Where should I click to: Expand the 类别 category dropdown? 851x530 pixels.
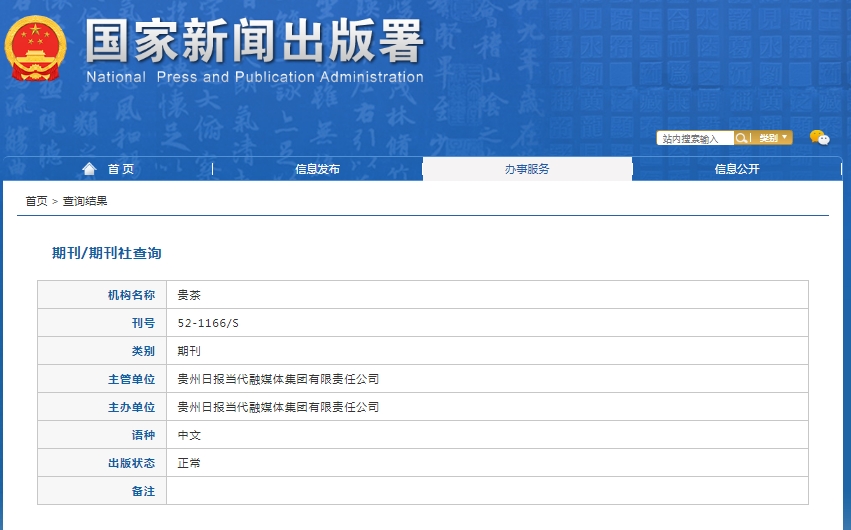point(773,138)
